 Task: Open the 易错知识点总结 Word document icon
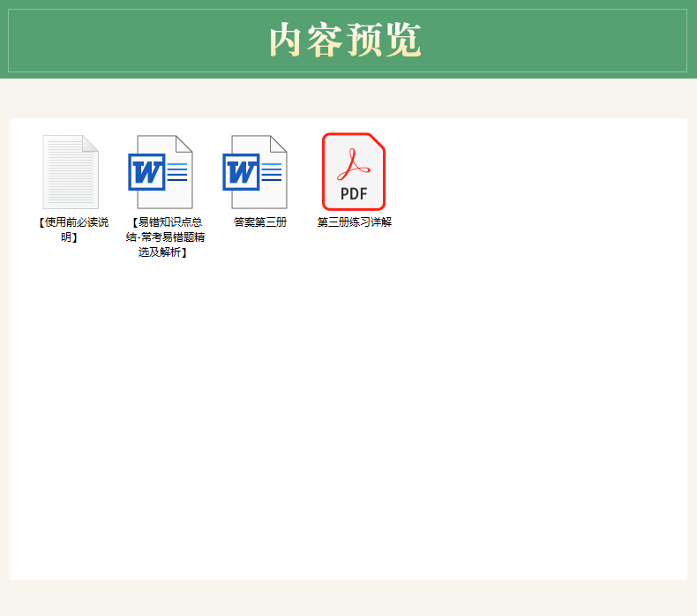pos(161,172)
